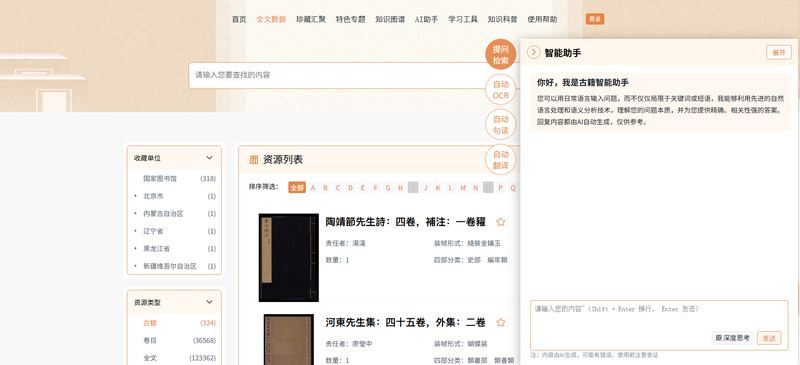Viewport: 800px width, 365px height.
Task: Click the 登录 button
Action: 595,19
